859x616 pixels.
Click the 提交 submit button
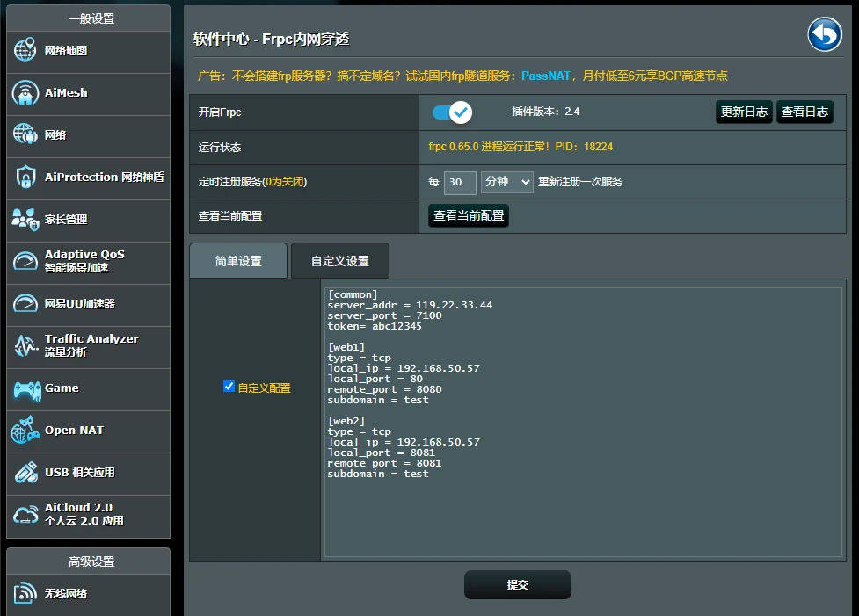[518, 584]
